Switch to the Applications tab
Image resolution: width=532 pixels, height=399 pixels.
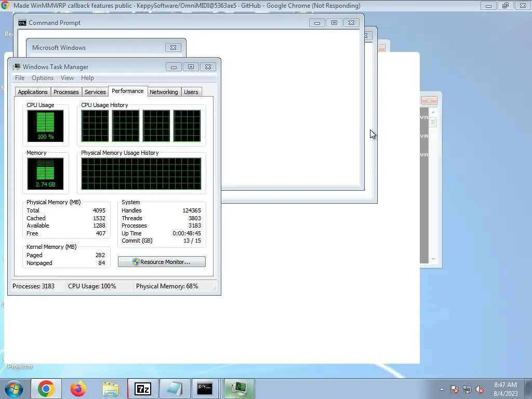33,92
